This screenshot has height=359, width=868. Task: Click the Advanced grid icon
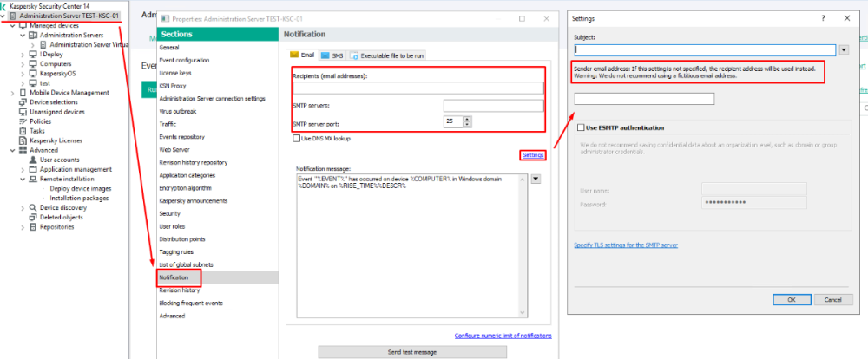point(23,150)
